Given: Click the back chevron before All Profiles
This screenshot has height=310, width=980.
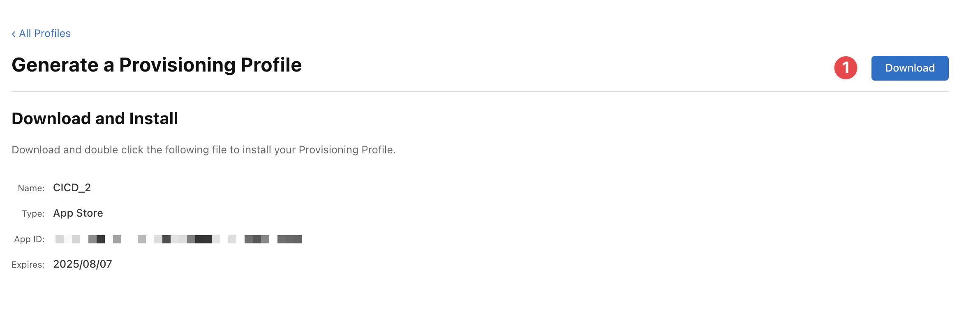Looking at the screenshot, I should [14, 34].
